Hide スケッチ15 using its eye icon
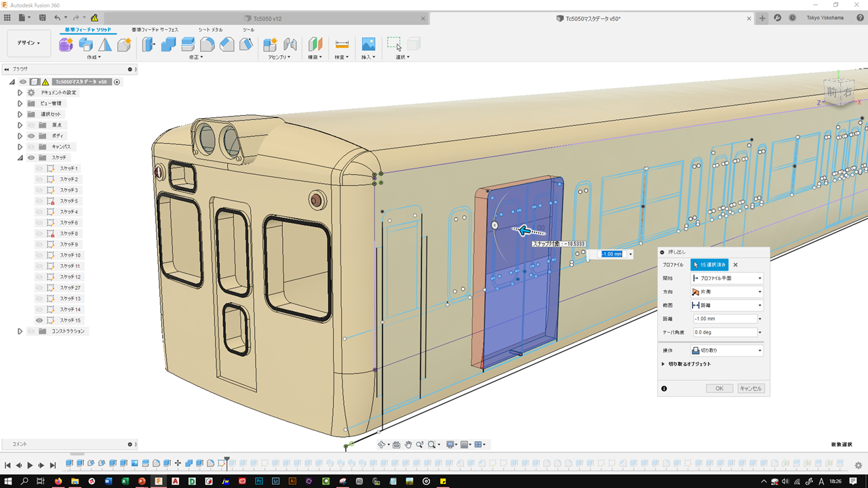 point(39,320)
